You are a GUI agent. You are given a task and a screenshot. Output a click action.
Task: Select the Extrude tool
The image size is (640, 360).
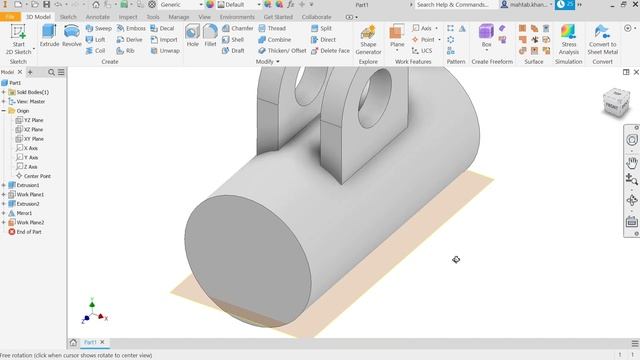pyautogui.click(x=49, y=36)
